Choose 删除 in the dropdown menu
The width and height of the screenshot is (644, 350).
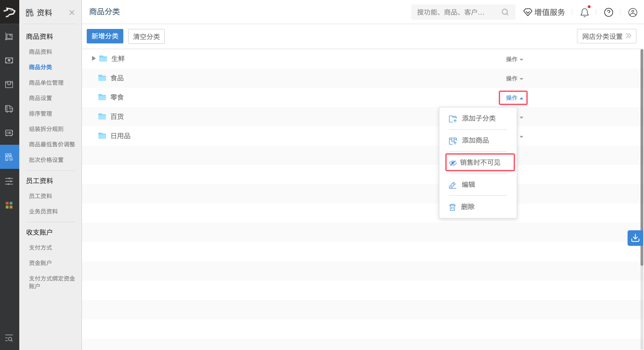pos(467,207)
